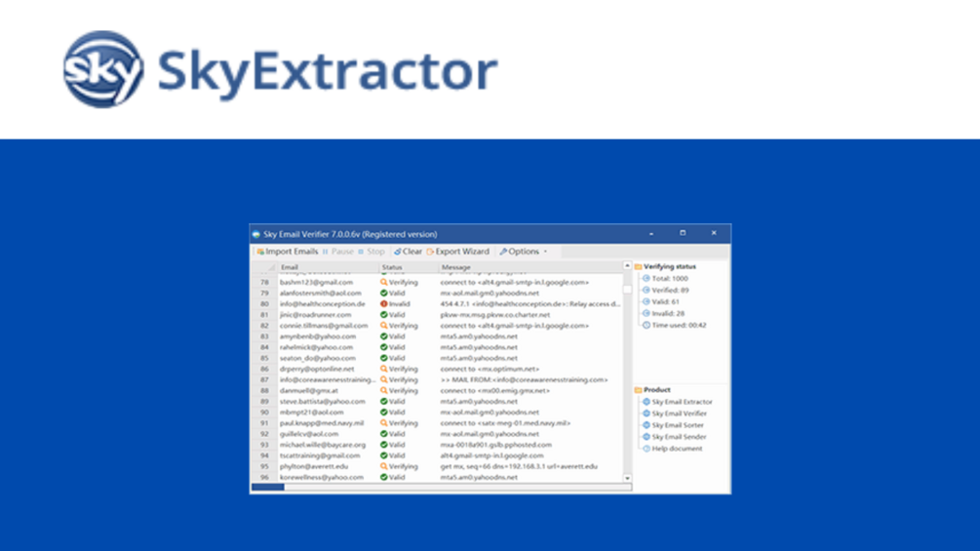The width and height of the screenshot is (980, 551).
Task: Click the icon beside Verified: 89
Action: (x=647, y=291)
